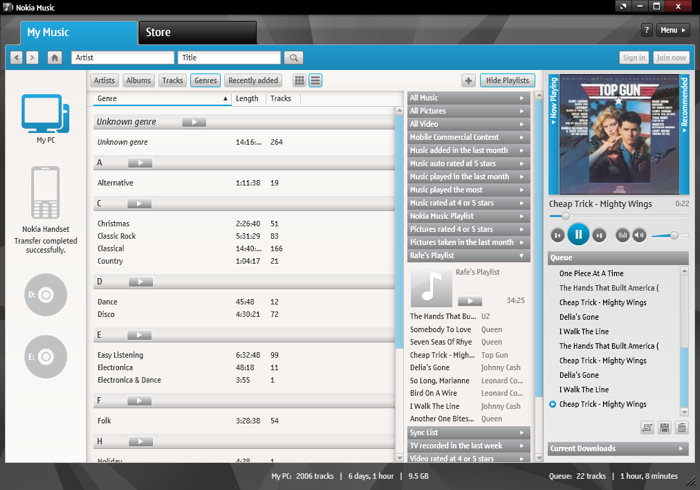Screen dimensions: 700x490
Task: Switch to list view icon
Action: point(316,80)
